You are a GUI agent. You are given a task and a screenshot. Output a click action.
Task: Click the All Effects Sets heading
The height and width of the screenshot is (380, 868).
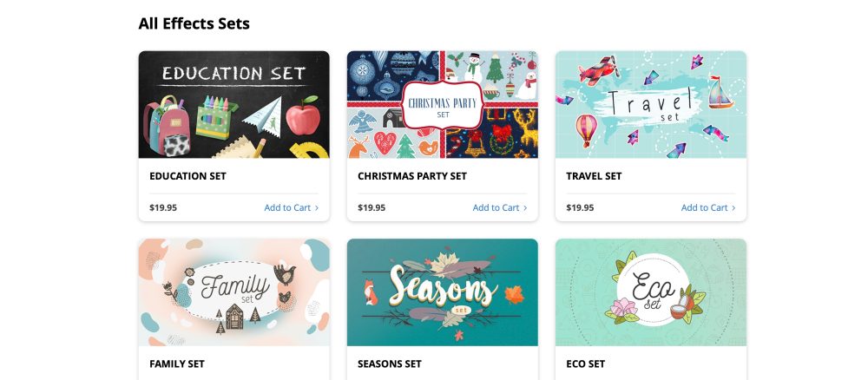click(x=194, y=23)
